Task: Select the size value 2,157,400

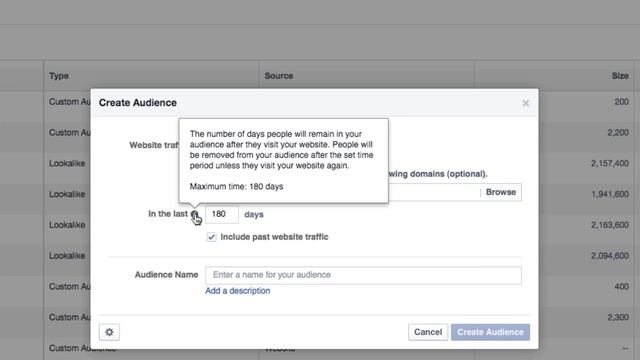Action: tap(610, 164)
